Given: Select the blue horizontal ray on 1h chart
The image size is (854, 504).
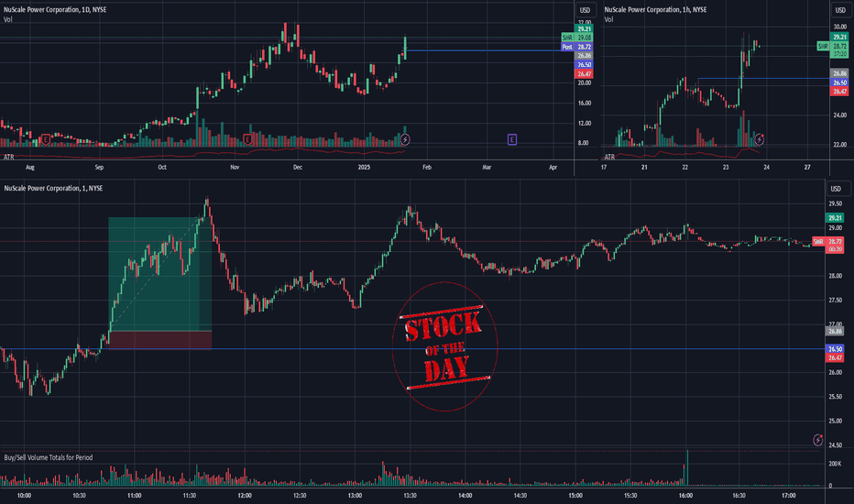Looking at the screenshot, I should [x=763, y=79].
